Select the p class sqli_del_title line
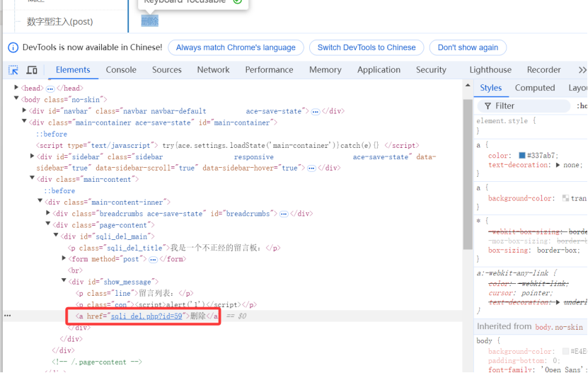This screenshot has height=373, width=588. click(x=174, y=248)
